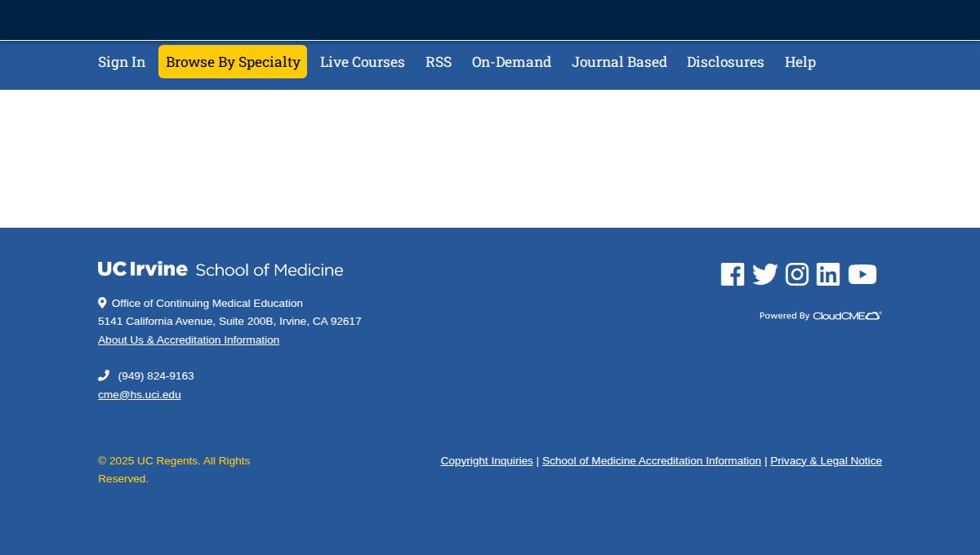This screenshot has width=980, height=555.
Task: Click the CloudCME powered-by logo
Action: coord(821,316)
